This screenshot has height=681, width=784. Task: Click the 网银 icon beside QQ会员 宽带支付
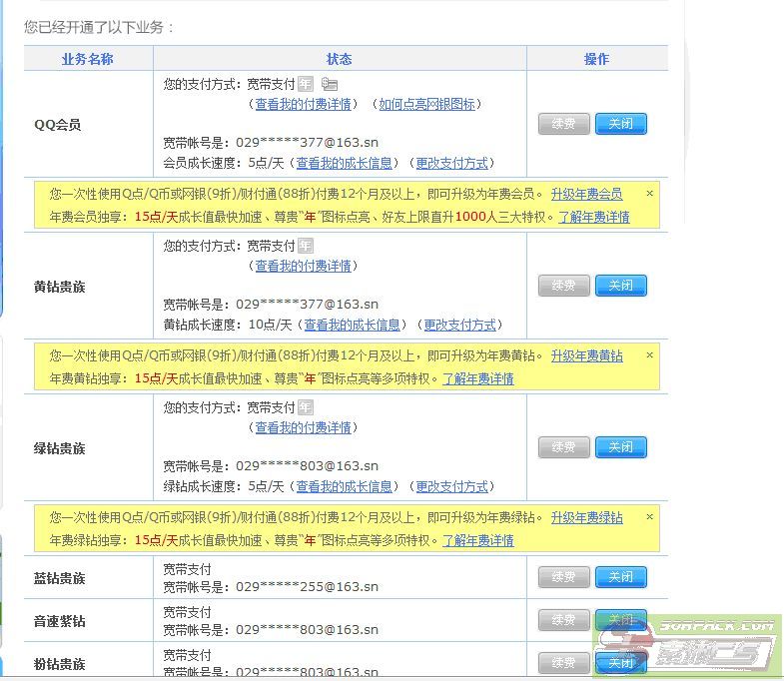tap(330, 85)
